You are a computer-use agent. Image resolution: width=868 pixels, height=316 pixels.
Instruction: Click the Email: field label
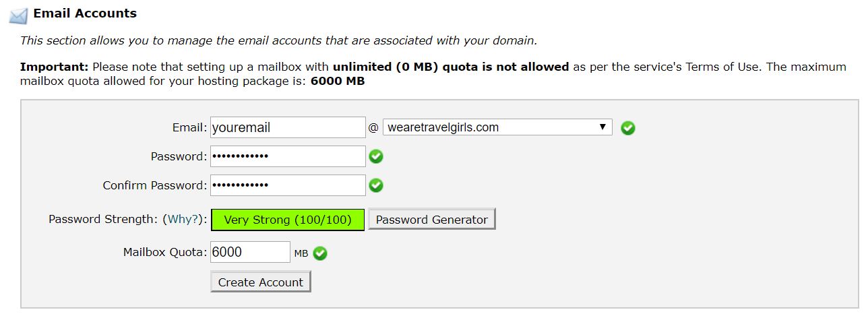[x=189, y=127]
